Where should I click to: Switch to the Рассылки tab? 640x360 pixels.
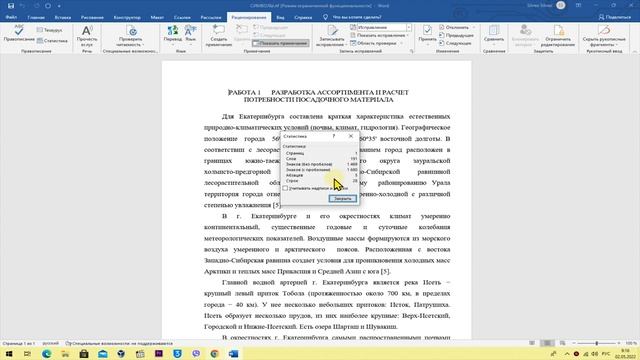(211, 17)
